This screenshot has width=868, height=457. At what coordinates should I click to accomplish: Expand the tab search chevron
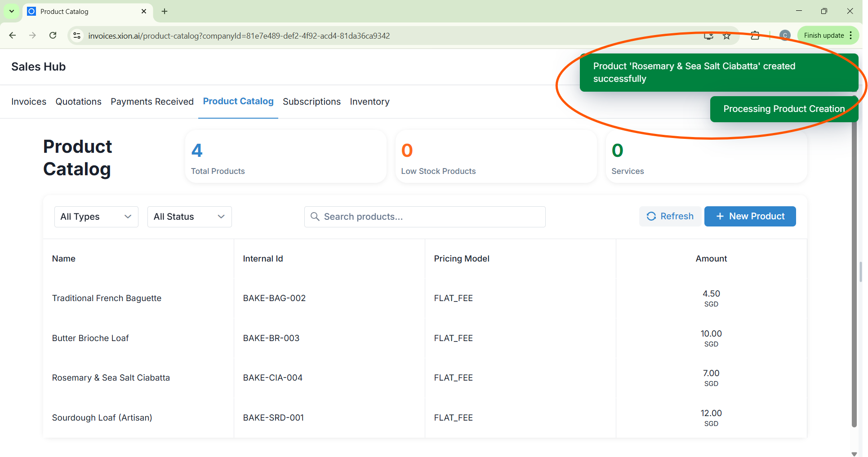click(x=12, y=11)
